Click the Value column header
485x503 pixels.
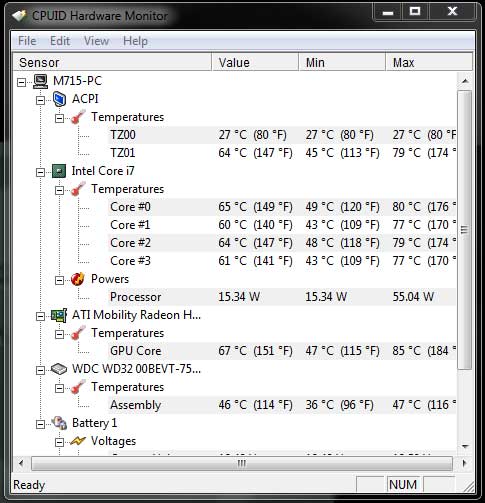255,62
